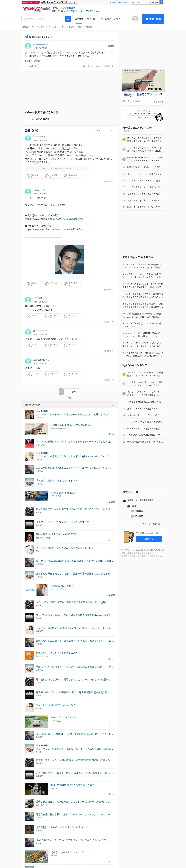Screen dimensions: 186x868
Task: Open ranking item インディー・ジョーンズ運命のダイ
Action: (x=144, y=174)
